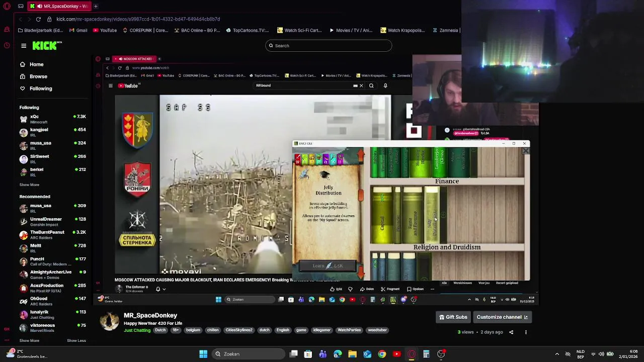Go to Home in Kick sidebar
This screenshot has width=644, height=362.
[x=32, y=64]
